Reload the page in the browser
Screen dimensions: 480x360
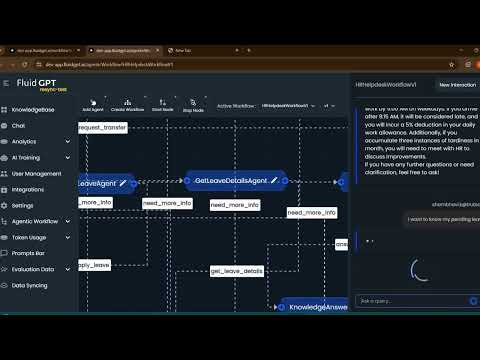coord(25,65)
